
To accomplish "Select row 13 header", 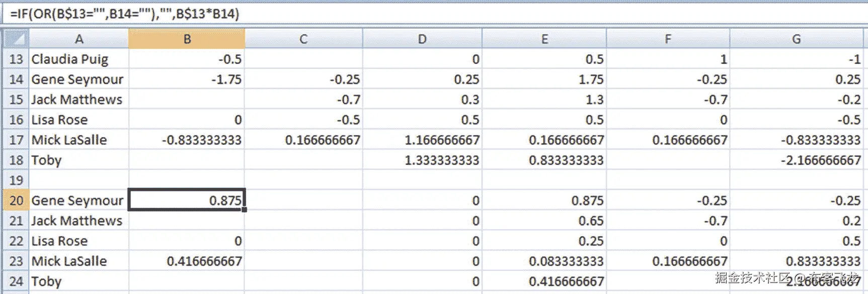I will tap(16, 59).
